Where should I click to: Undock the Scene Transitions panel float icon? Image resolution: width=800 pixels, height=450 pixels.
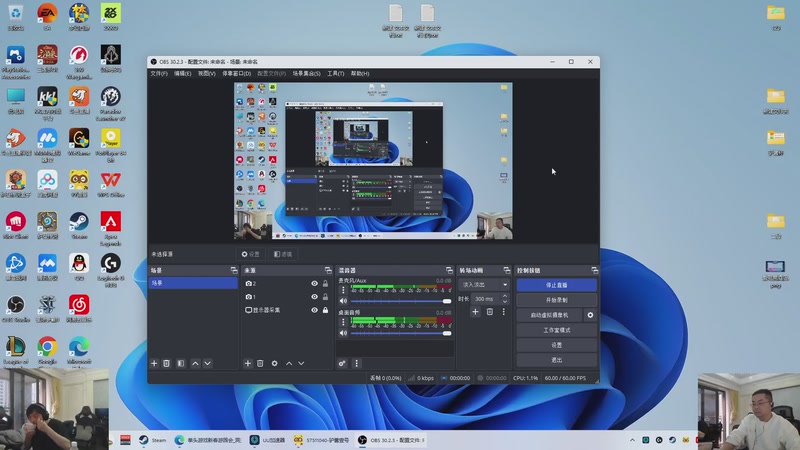(x=507, y=270)
